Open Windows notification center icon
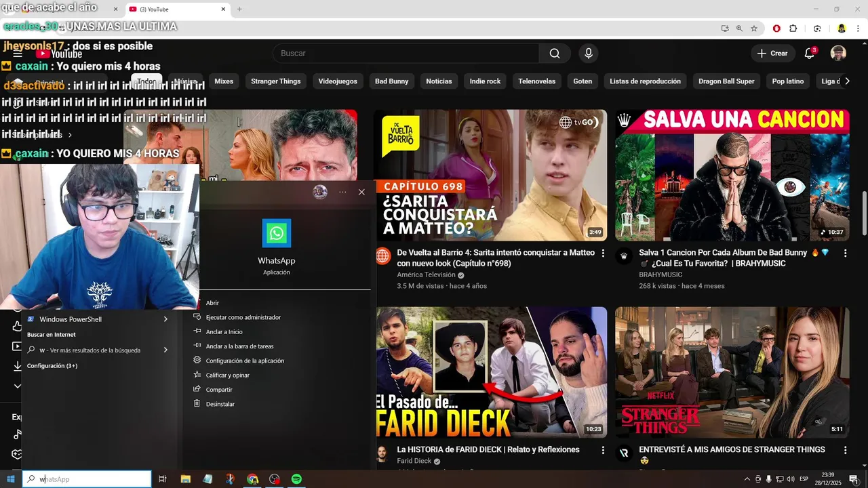The height and width of the screenshot is (488, 868). (854, 479)
